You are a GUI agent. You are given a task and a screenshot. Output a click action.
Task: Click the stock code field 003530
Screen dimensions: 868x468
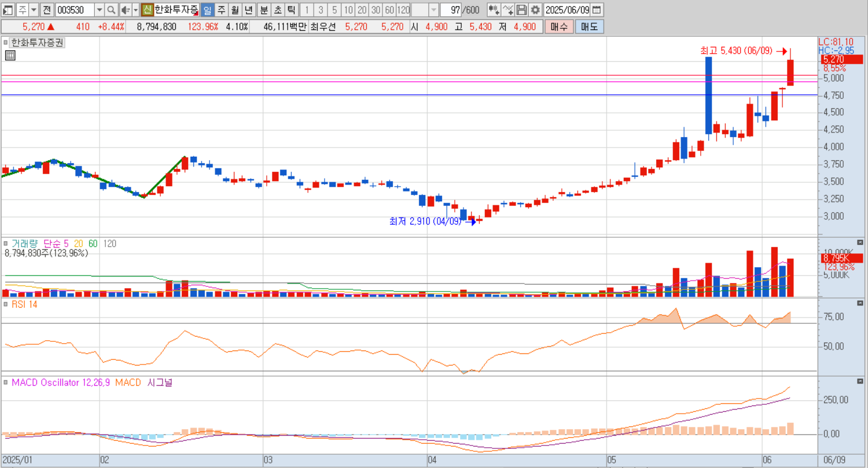click(74, 10)
